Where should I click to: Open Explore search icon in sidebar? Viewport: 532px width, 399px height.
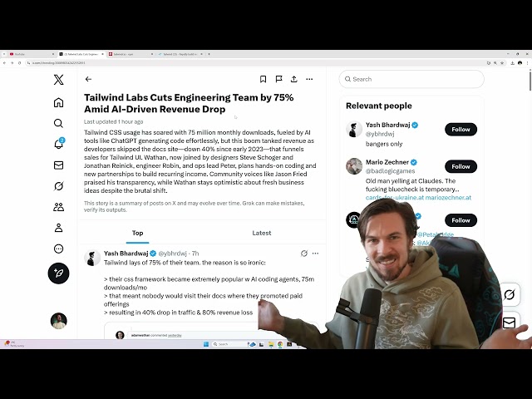58,123
